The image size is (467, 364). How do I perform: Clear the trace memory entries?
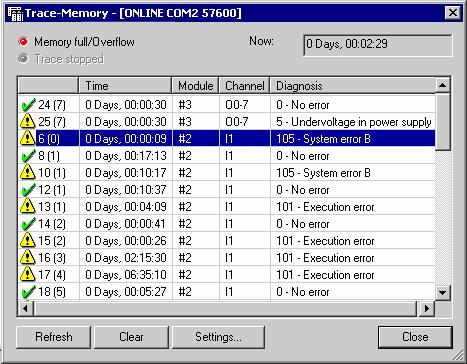[131, 337]
